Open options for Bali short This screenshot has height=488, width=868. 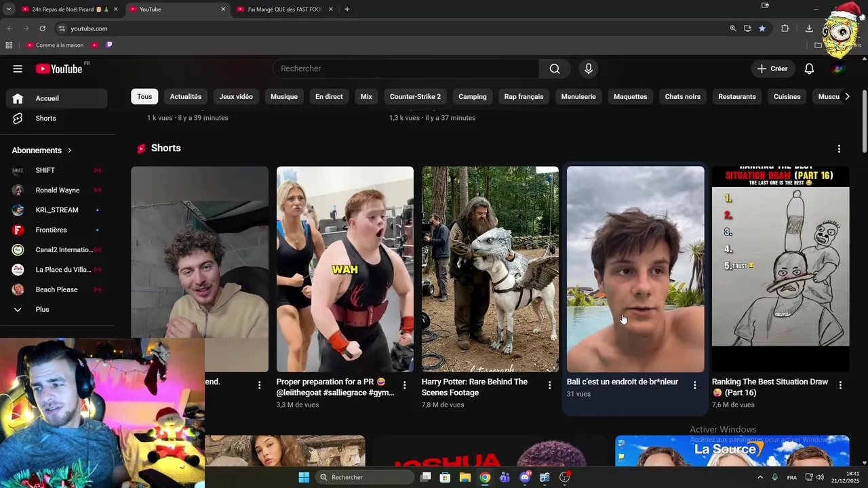point(694,385)
